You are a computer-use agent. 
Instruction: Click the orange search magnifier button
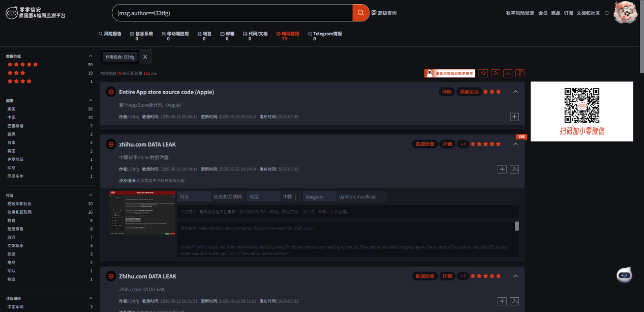point(360,13)
